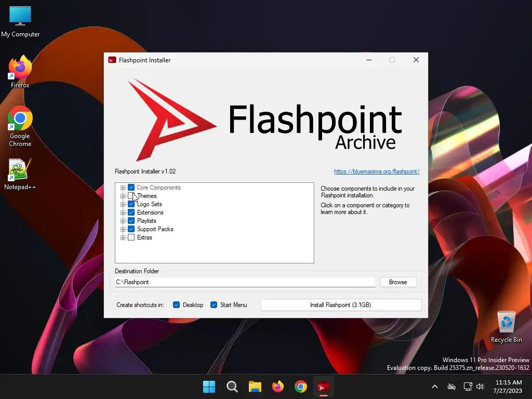532x399 pixels.
Task: Select the Playlists category label
Action: click(x=147, y=221)
